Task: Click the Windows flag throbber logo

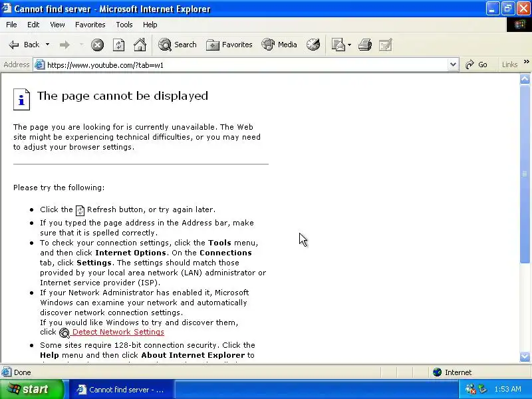Action: pyautogui.click(x=519, y=25)
